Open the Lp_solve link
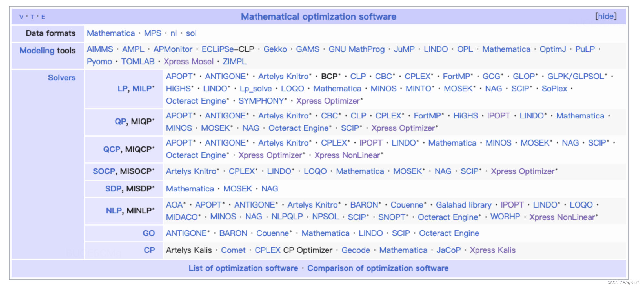This screenshot has width=644, height=288. click(x=256, y=89)
